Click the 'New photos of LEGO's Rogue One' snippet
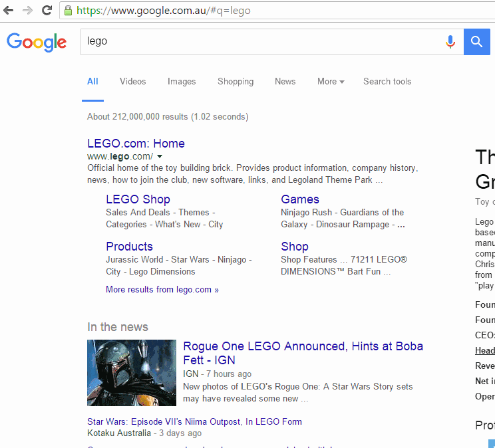Screen dimensions: 495x448 [x=297, y=392]
